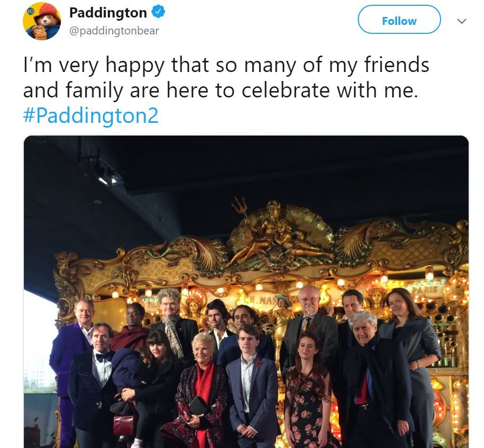Click the blue verified badge
This screenshot has width=484, height=448.
pyautogui.click(x=159, y=12)
